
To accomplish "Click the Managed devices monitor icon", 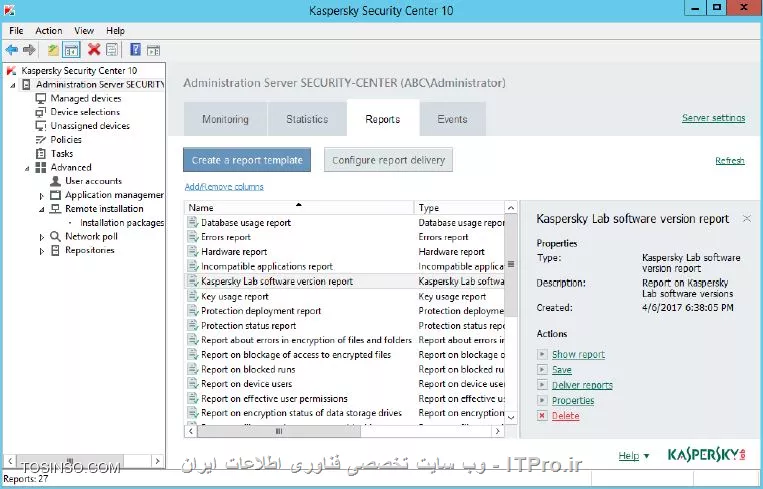I will pos(41,98).
